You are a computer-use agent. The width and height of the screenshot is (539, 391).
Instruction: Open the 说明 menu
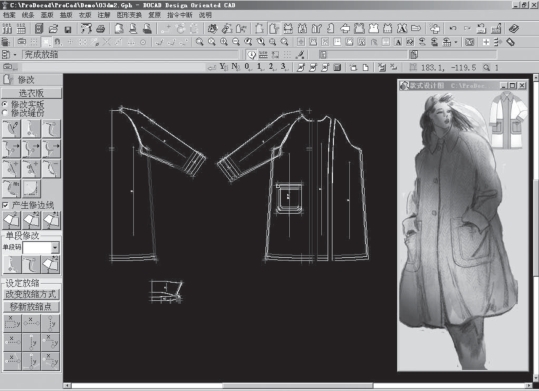pyautogui.click(x=205, y=15)
